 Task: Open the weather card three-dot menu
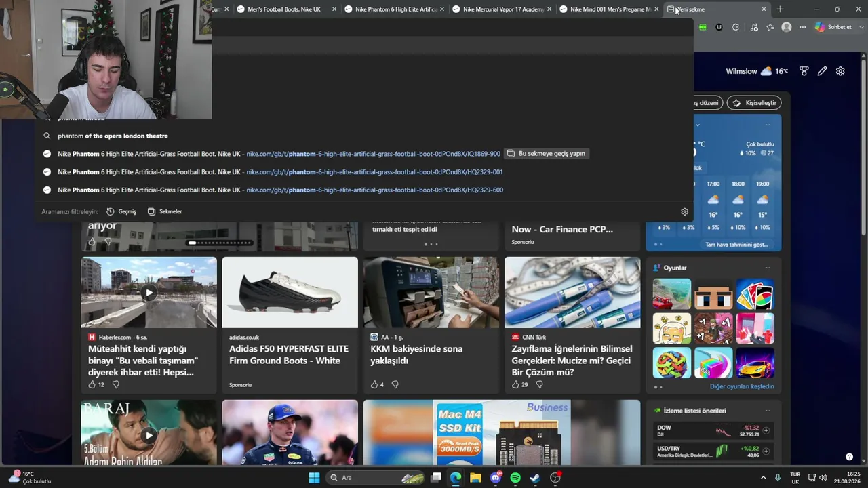point(768,125)
